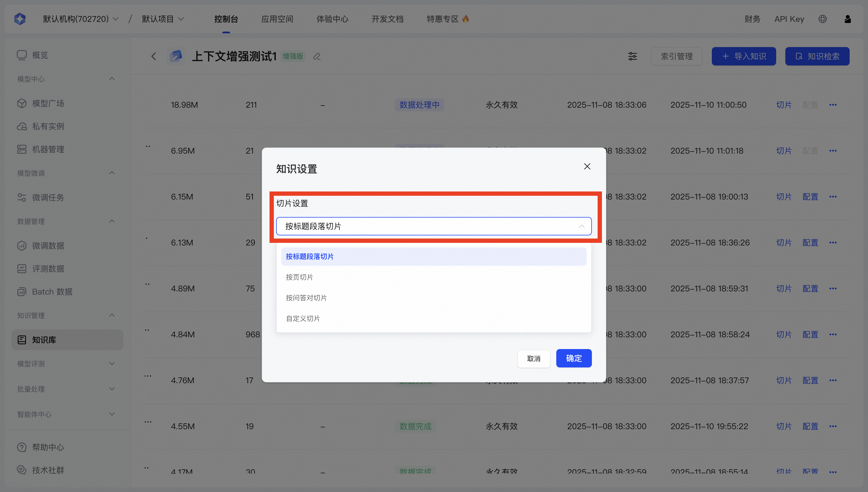This screenshot has width=868, height=492.
Task: Open 模型广场 in the sidebar
Action: 48,103
